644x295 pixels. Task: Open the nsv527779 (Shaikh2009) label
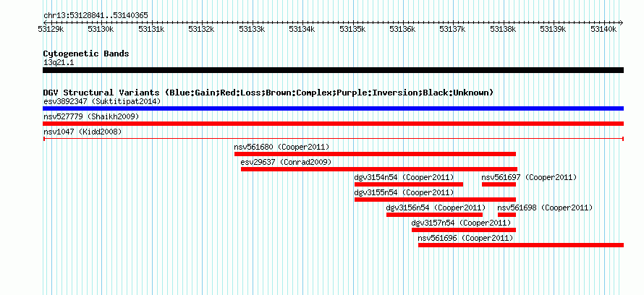coord(91,116)
